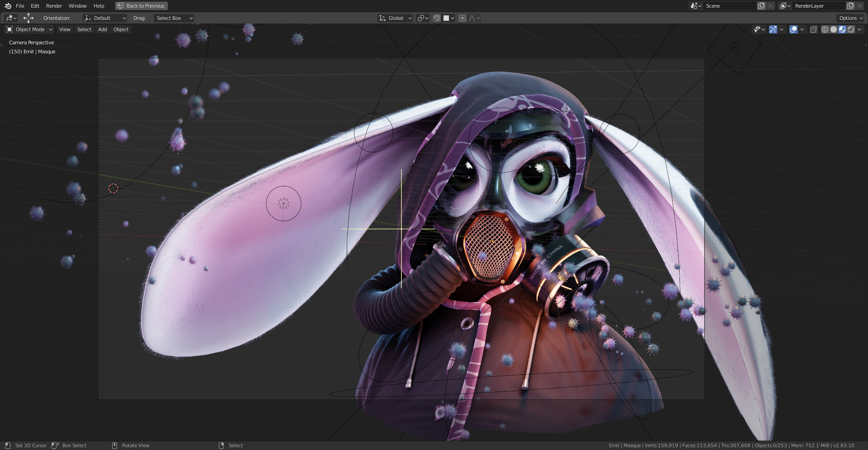
Task: Click the new scene copy icon
Action: pos(761,6)
